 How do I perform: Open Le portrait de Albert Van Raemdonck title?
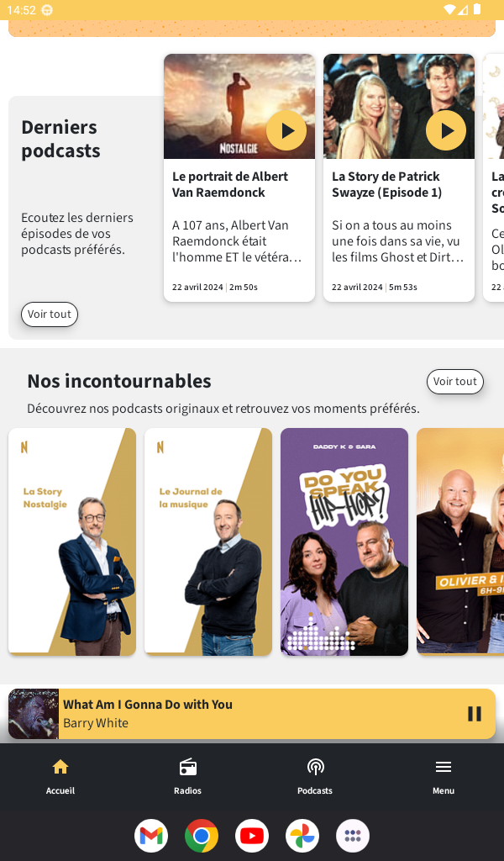230,184
